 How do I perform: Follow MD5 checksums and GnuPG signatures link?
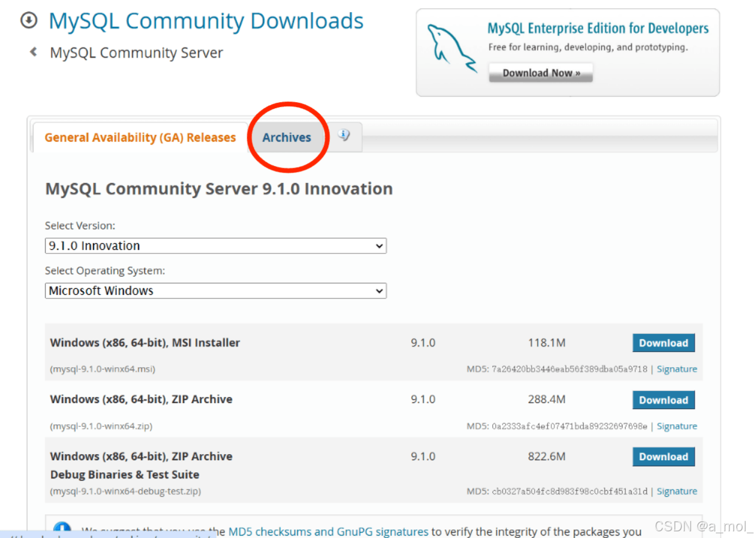point(328,531)
